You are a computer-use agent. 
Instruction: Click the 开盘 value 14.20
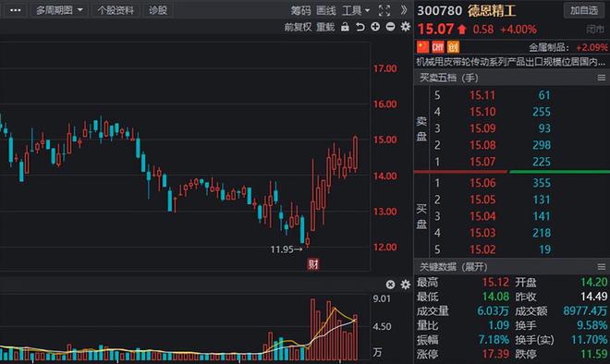point(593,283)
